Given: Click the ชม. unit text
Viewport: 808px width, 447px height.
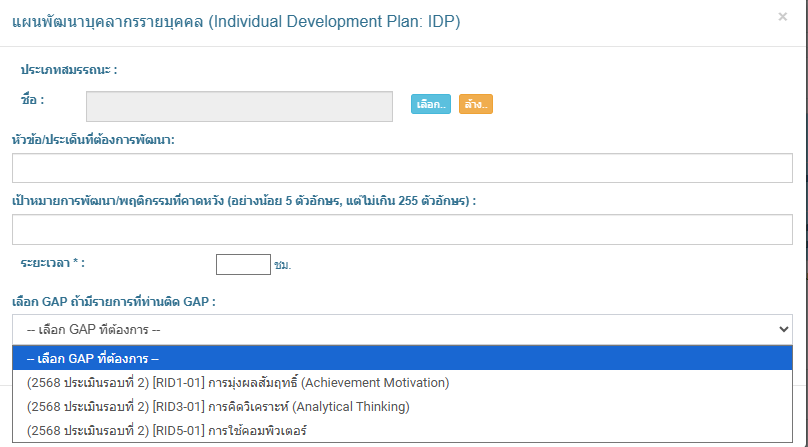Looking at the screenshot, I should click(283, 266).
